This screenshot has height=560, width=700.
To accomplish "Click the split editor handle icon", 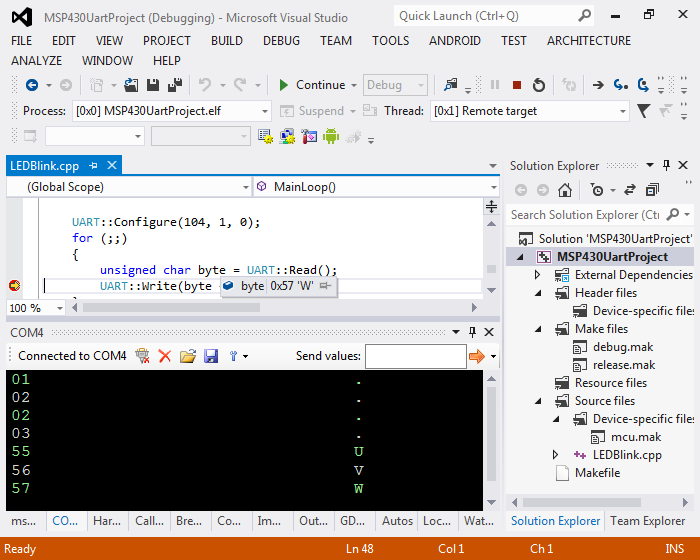I will 491,206.
